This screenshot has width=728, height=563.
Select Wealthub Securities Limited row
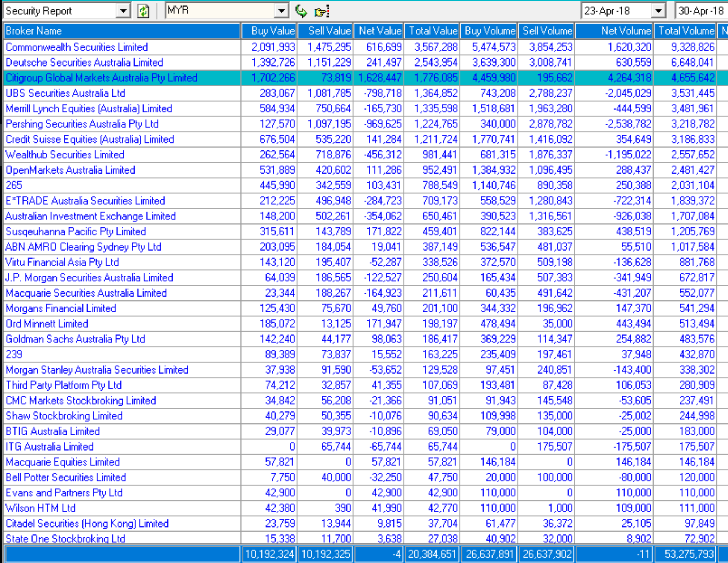[366, 155]
